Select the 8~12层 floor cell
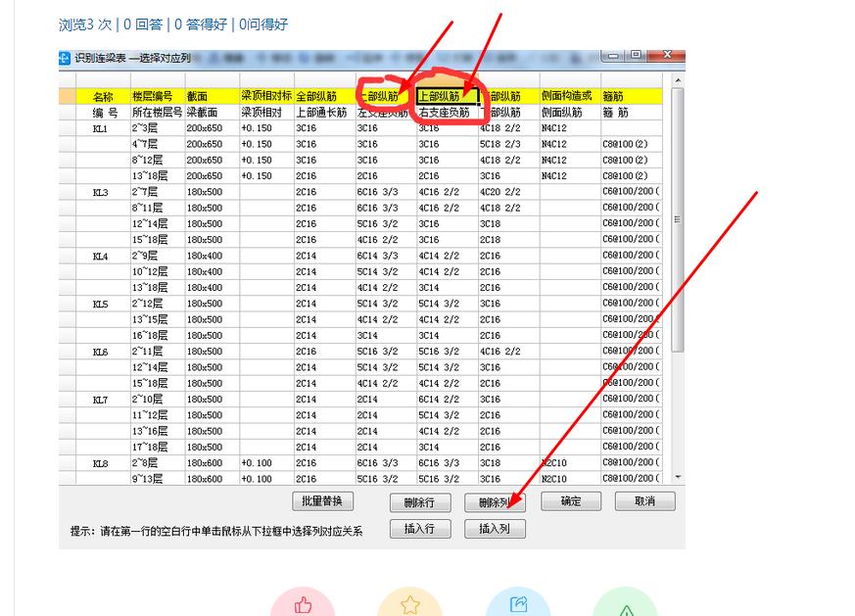The image size is (855, 616). coord(158,161)
